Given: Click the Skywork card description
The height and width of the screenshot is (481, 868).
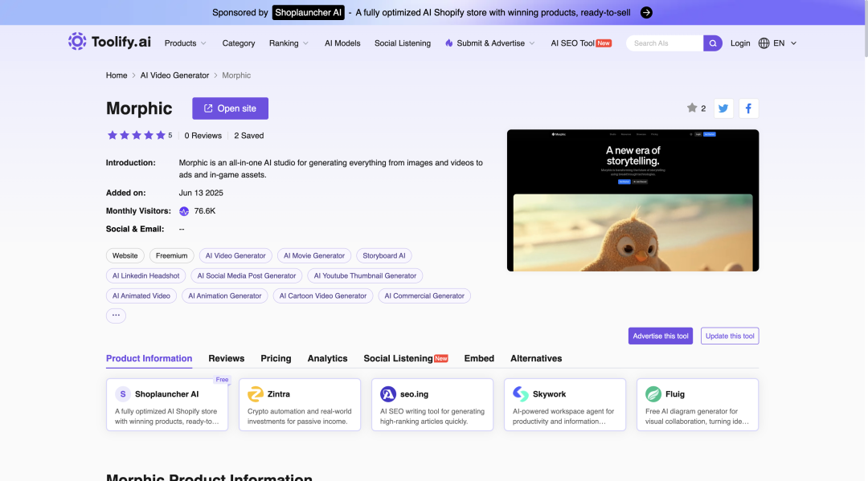Looking at the screenshot, I should [x=563, y=416].
